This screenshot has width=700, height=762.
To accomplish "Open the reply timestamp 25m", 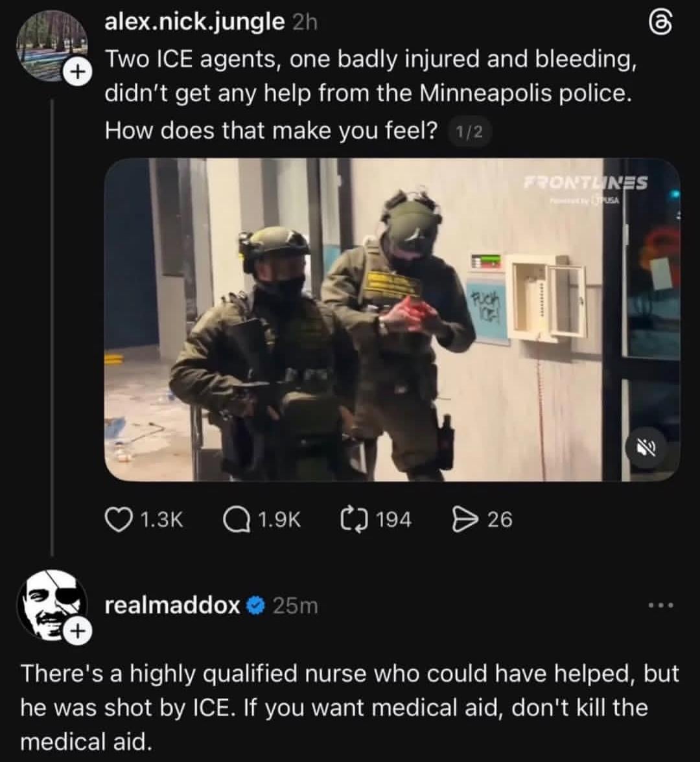I will tap(296, 606).
